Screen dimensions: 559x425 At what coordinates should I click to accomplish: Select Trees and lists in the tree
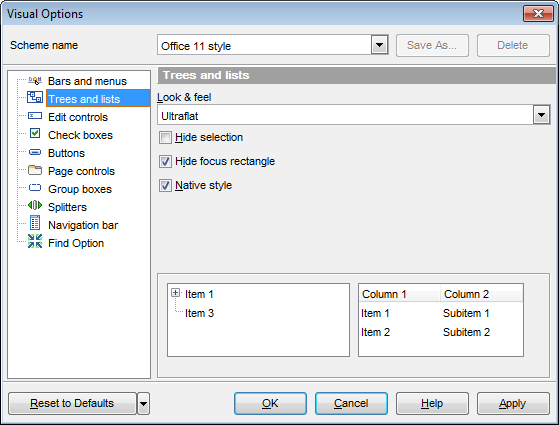[98, 99]
